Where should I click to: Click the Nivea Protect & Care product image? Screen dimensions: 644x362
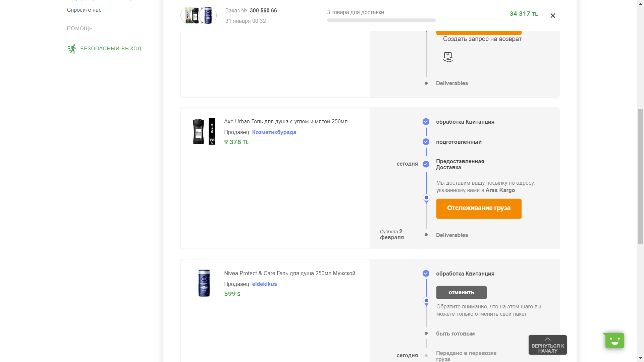coord(204,283)
